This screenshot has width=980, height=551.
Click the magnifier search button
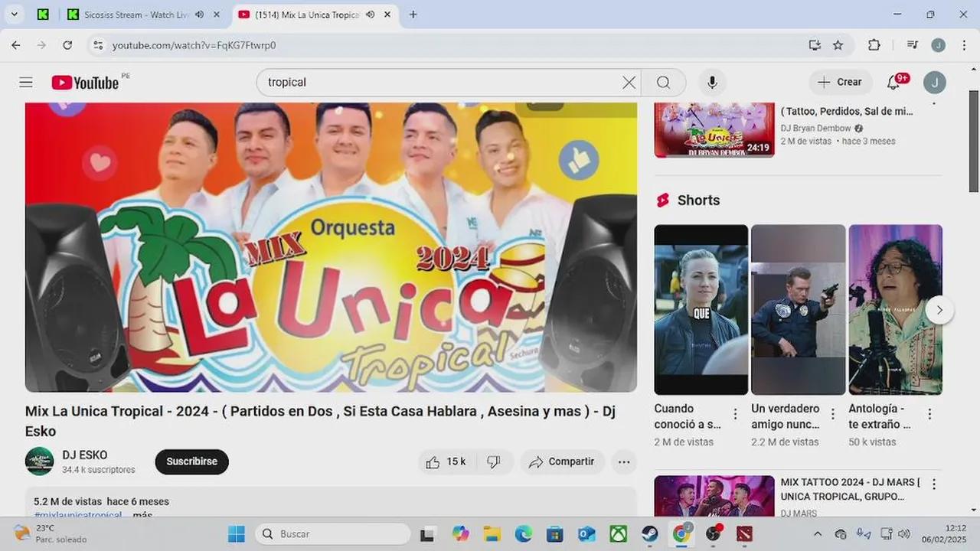663,83
